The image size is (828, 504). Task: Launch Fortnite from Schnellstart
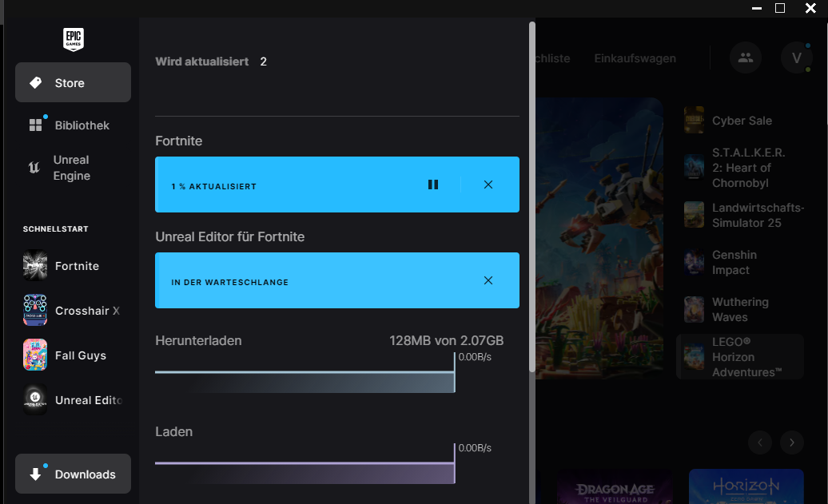(73, 265)
